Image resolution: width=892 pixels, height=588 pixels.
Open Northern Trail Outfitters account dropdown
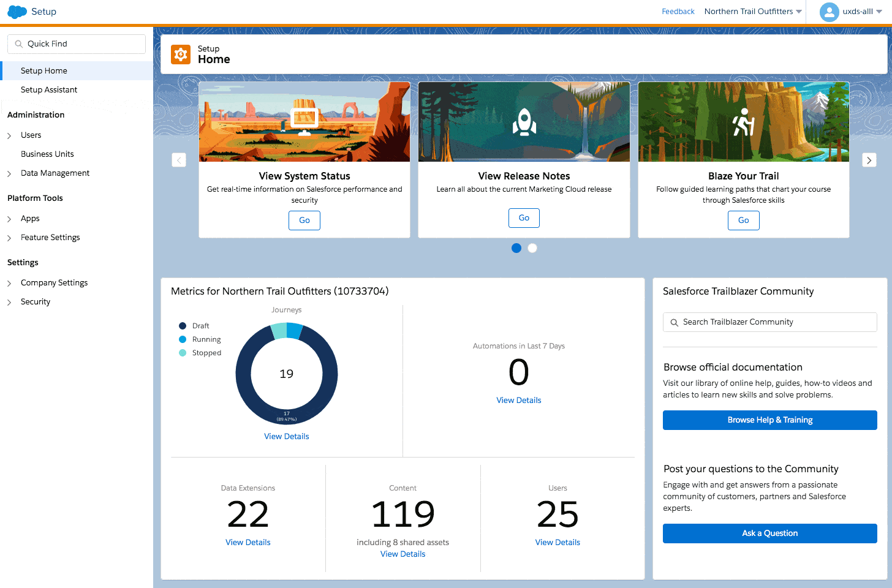[x=753, y=12]
